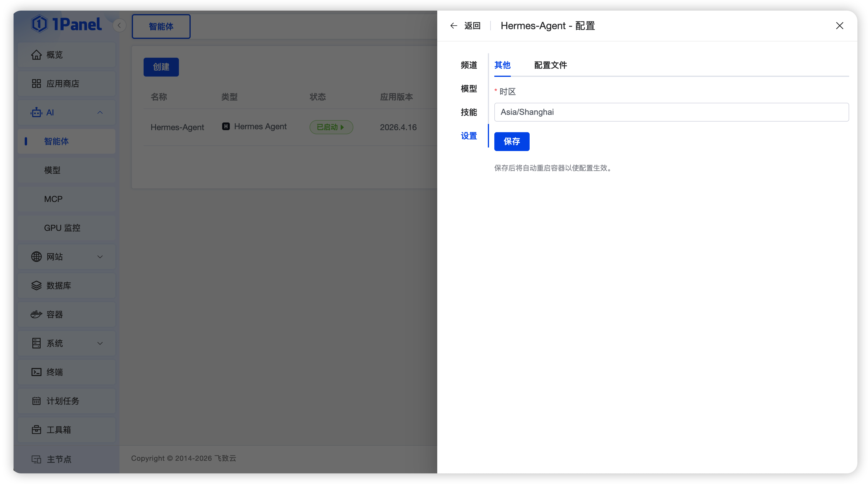
Task: Click the Hermes-Agent name cell
Action: tap(177, 127)
